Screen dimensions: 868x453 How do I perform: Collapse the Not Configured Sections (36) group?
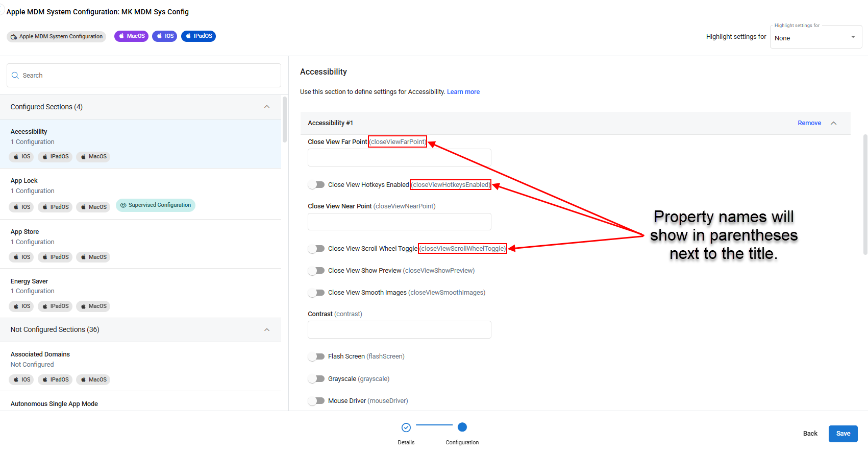pos(267,330)
